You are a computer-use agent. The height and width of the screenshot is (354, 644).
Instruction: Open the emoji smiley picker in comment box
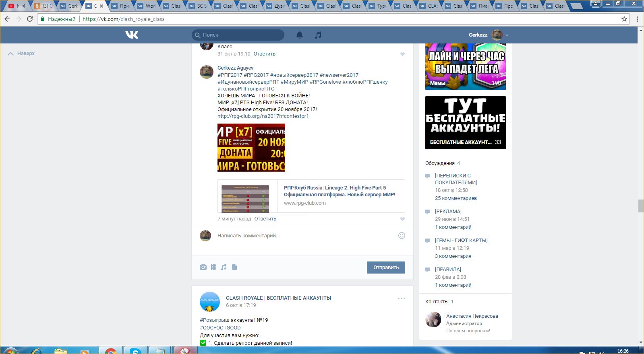[402, 236]
